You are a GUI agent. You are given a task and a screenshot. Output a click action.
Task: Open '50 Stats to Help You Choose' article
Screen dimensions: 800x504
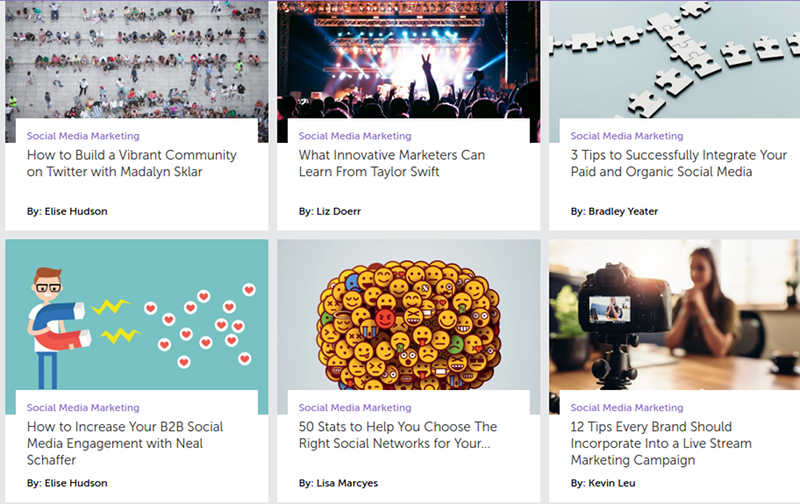click(x=398, y=435)
